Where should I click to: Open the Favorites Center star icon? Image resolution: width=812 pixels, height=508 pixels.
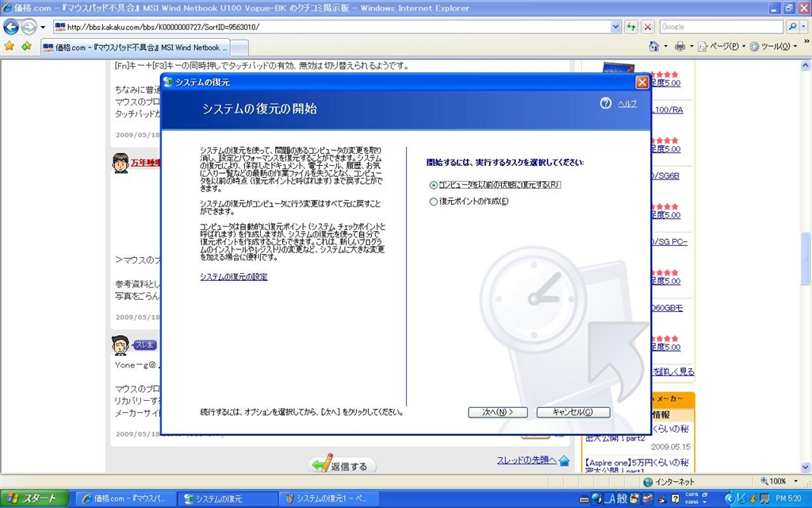click(x=10, y=47)
